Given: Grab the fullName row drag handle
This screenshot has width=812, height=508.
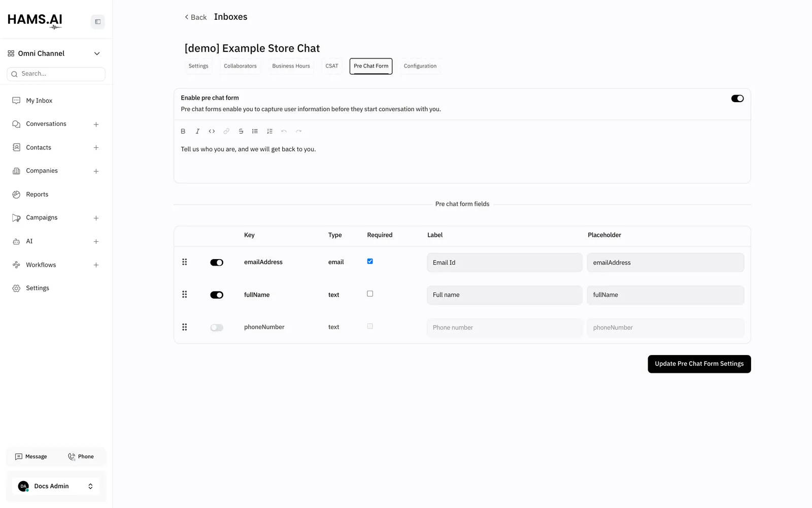Looking at the screenshot, I should coord(185,295).
